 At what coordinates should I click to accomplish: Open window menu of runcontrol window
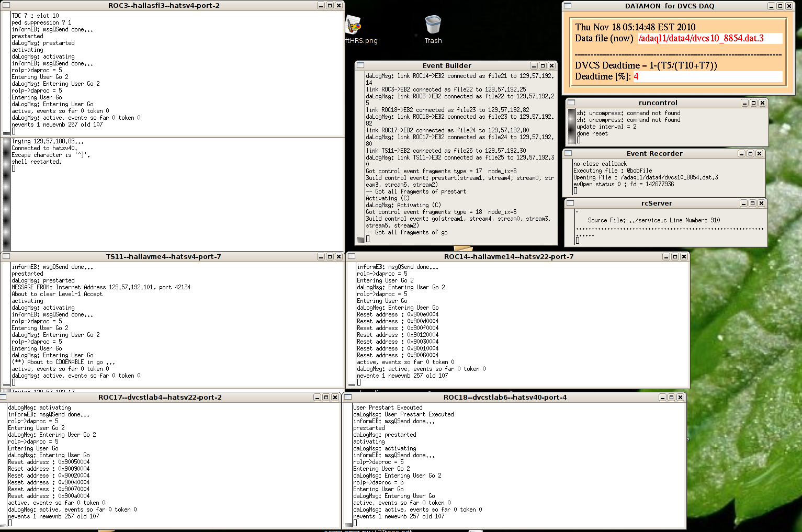point(571,103)
